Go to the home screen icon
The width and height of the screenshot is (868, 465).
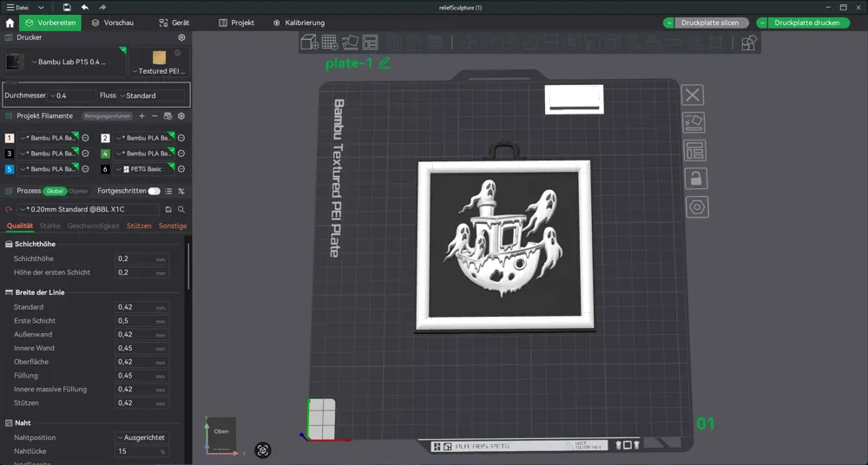point(10,23)
